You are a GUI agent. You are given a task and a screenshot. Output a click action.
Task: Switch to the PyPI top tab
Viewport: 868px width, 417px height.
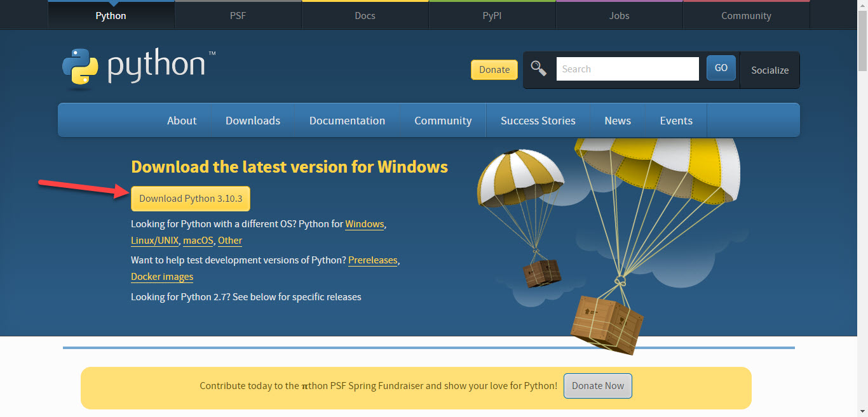492,16
